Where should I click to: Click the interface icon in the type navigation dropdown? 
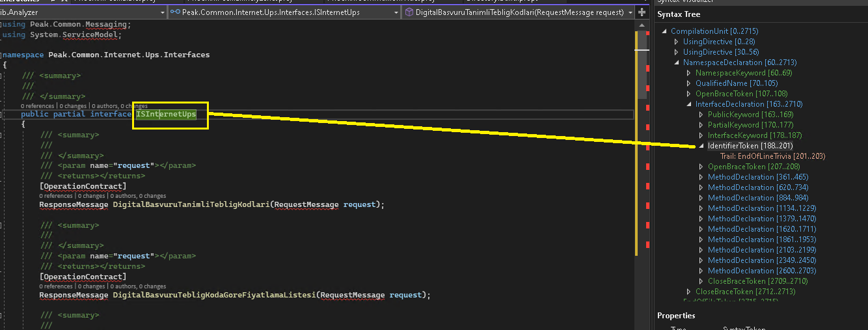pyautogui.click(x=176, y=12)
